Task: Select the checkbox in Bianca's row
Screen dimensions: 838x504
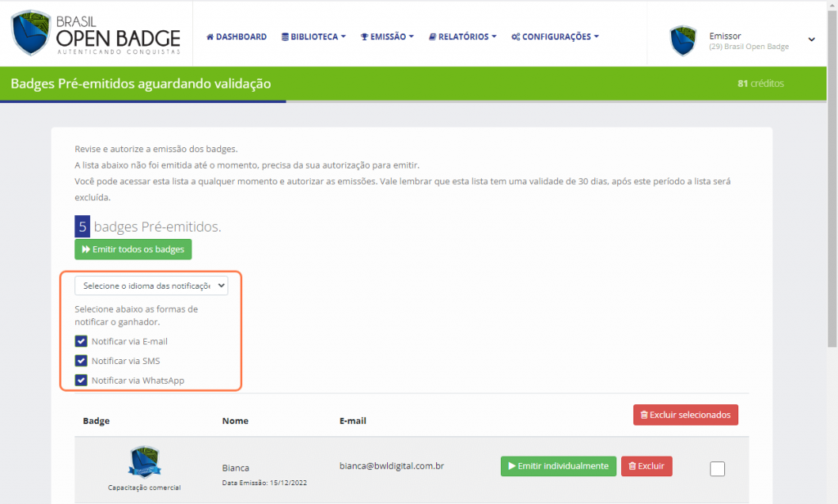Action: [717, 469]
